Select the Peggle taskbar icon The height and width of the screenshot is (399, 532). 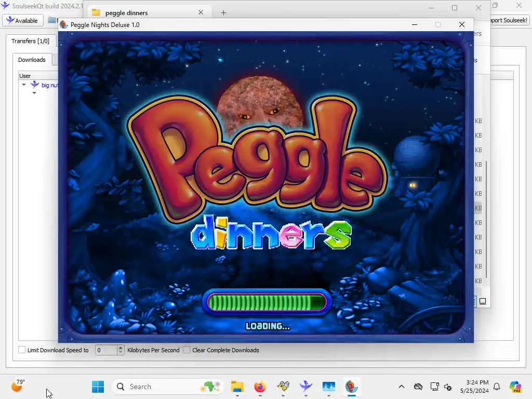[x=352, y=387]
